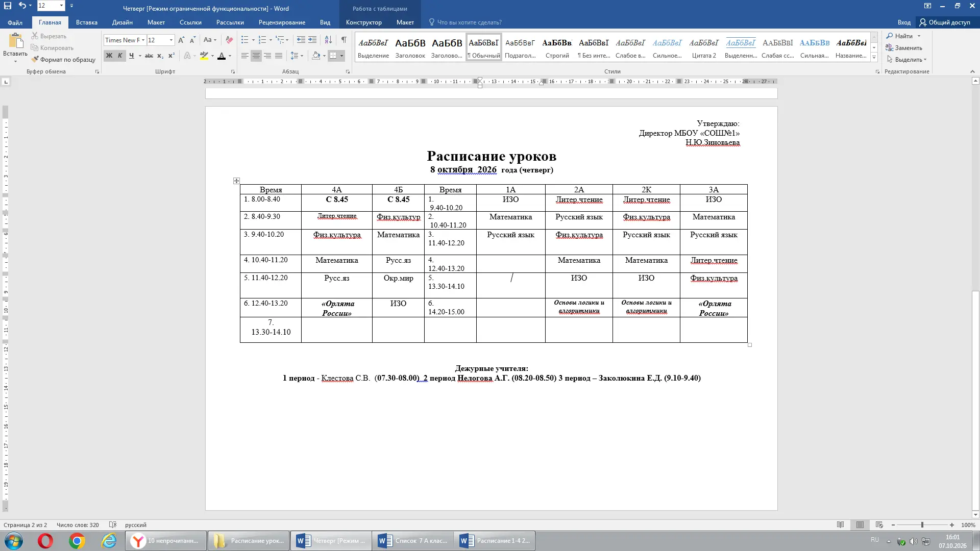Open the font name dropdown
Screen dimensions: 980x551
click(x=143, y=40)
